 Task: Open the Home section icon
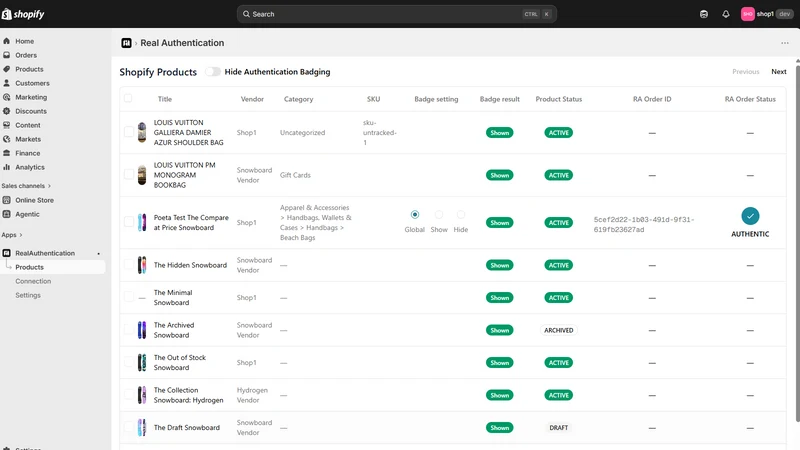[7, 41]
